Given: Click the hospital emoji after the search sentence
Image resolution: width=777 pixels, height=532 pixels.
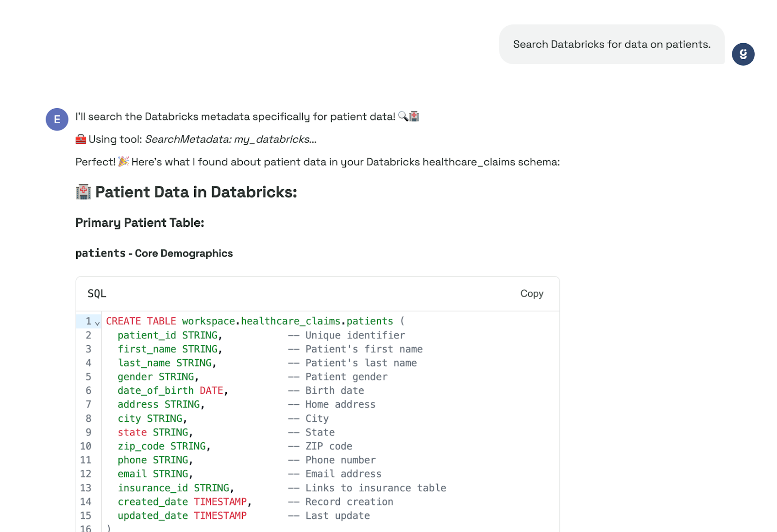Looking at the screenshot, I should [414, 116].
